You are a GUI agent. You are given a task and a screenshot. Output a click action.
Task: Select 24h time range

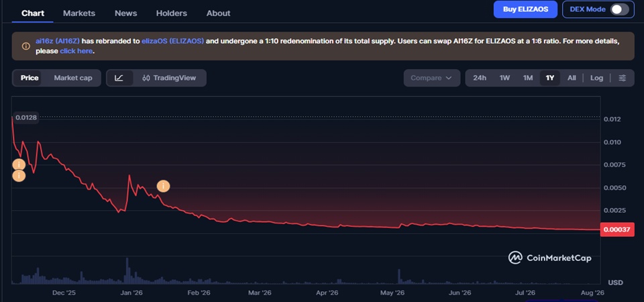pyautogui.click(x=480, y=78)
